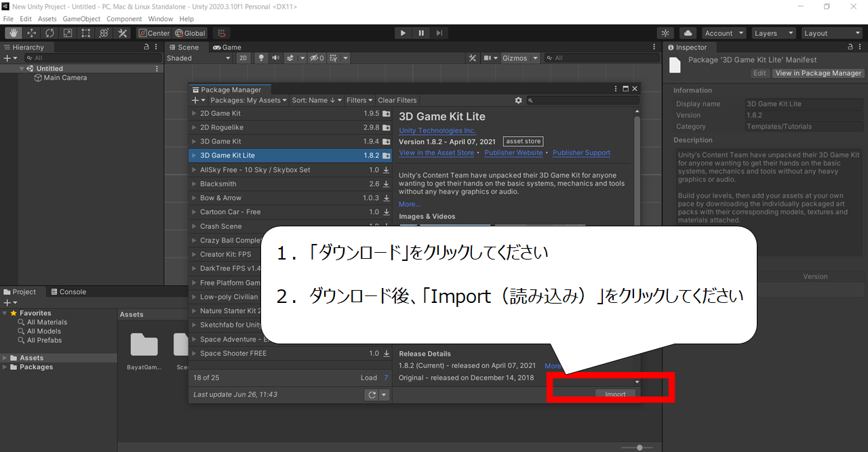
Task: Open Shaded draw mode dropdown
Action: tap(199, 58)
